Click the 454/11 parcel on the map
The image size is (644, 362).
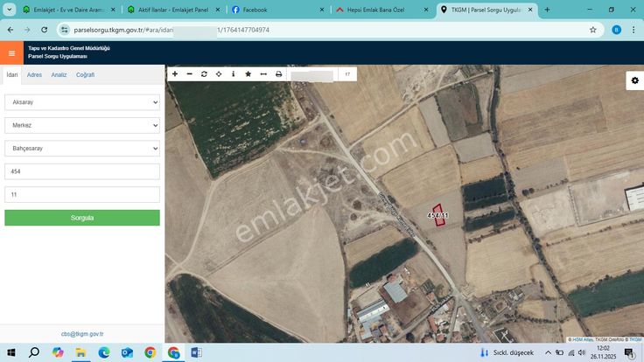click(x=438, y=215)
